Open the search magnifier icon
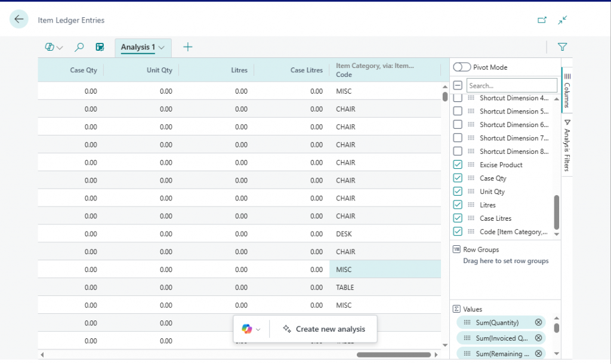Screen dimensions: 611x364 click(79, 47)
